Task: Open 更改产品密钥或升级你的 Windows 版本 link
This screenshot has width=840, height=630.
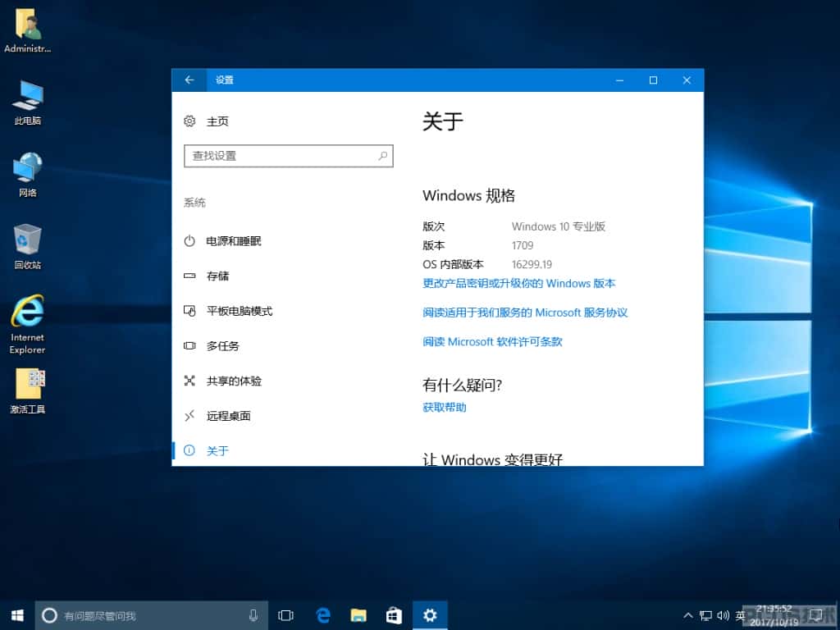Action: (x=519, y=283)
